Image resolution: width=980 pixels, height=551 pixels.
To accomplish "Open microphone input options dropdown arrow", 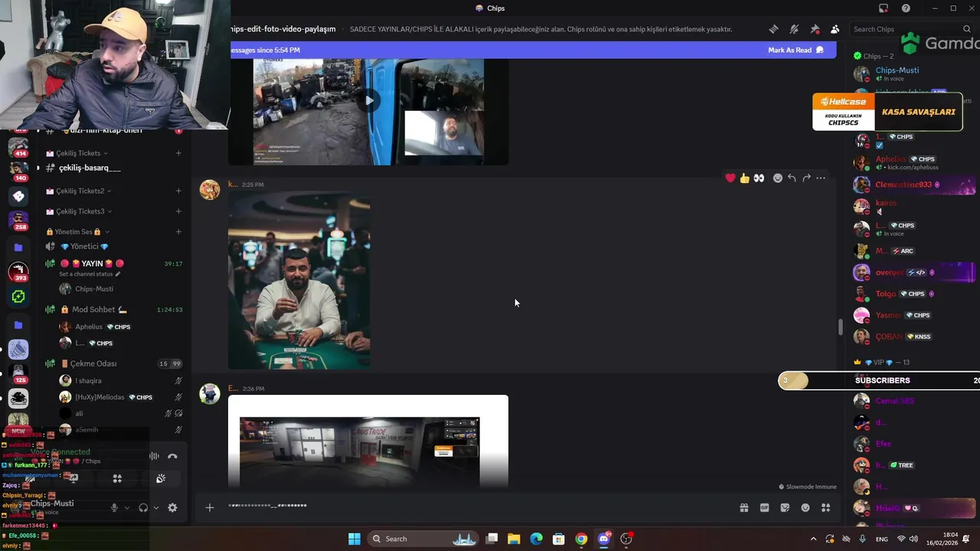I will point(126,507).
